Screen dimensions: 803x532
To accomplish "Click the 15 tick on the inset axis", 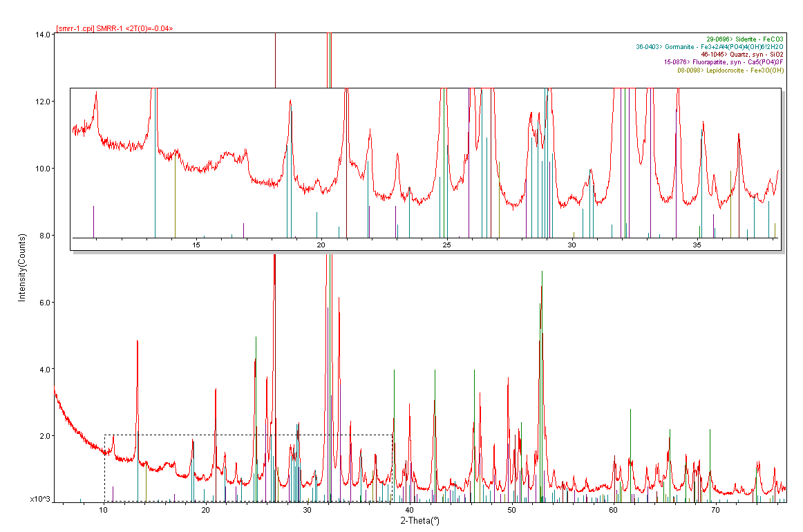I will point(196,245).
